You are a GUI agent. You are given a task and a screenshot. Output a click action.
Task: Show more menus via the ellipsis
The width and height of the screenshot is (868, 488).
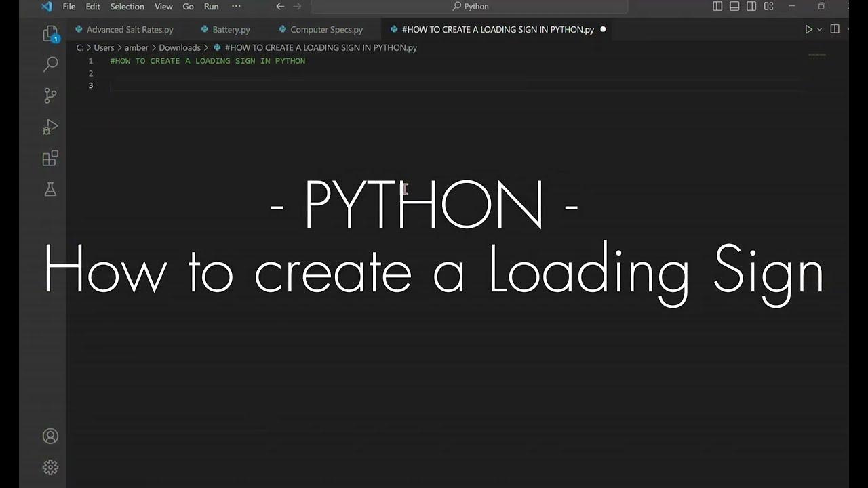pos(236,7)
